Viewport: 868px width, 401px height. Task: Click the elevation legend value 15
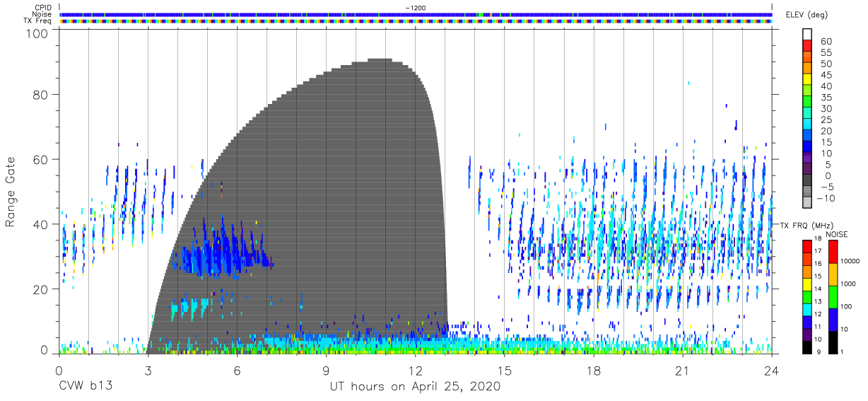pyautogui.click(x=826, y=142)
